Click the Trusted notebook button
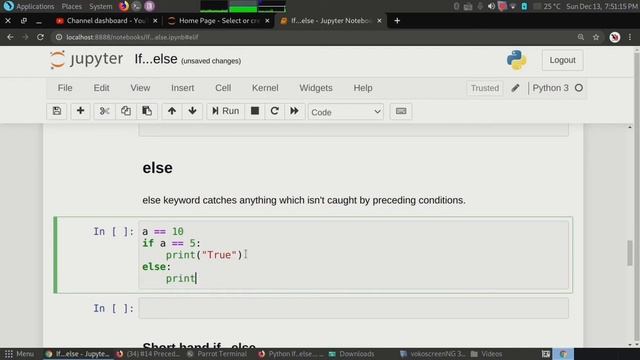Image resolution: width=640 pixels, height=360 pixels. point(484,88)
